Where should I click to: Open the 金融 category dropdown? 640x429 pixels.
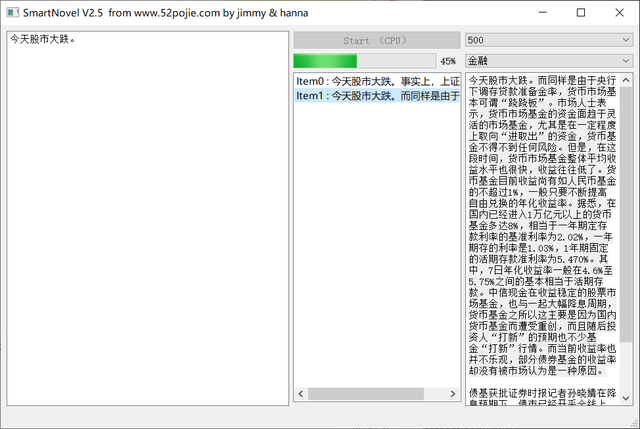[x=549, y=61]
